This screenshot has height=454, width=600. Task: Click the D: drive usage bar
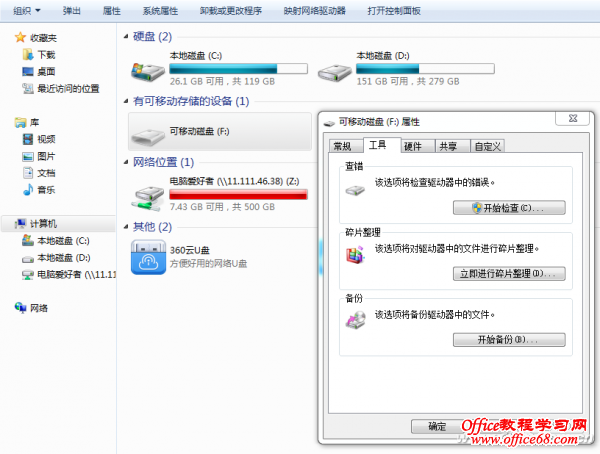click(x=425, y=69)
